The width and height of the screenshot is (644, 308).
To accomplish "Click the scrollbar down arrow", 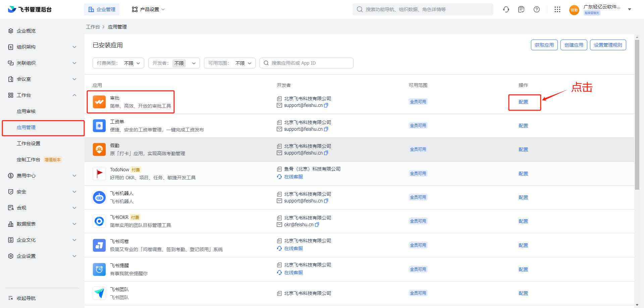I will click(x=637, y=305).
